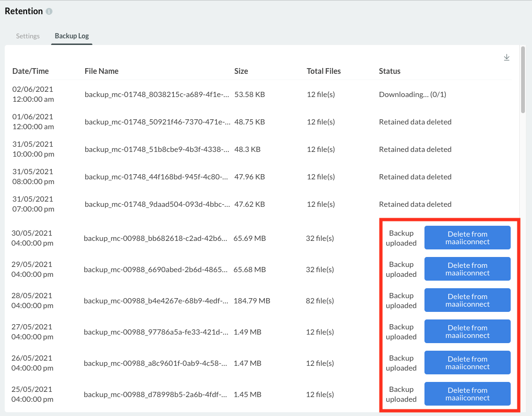This screenshot has height=416, width=532.
Task: Click the Total Files column header
Action: pyautogui.click(x=324, y=71)
